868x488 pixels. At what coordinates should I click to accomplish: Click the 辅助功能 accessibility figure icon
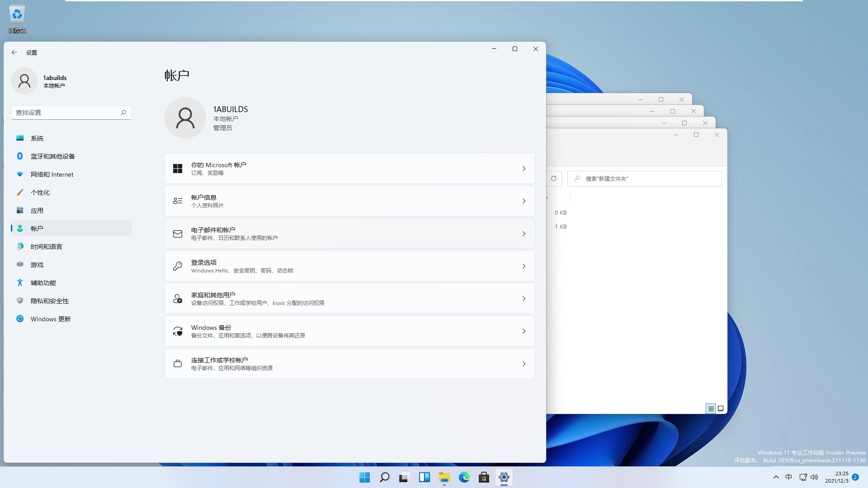(20, 282)
